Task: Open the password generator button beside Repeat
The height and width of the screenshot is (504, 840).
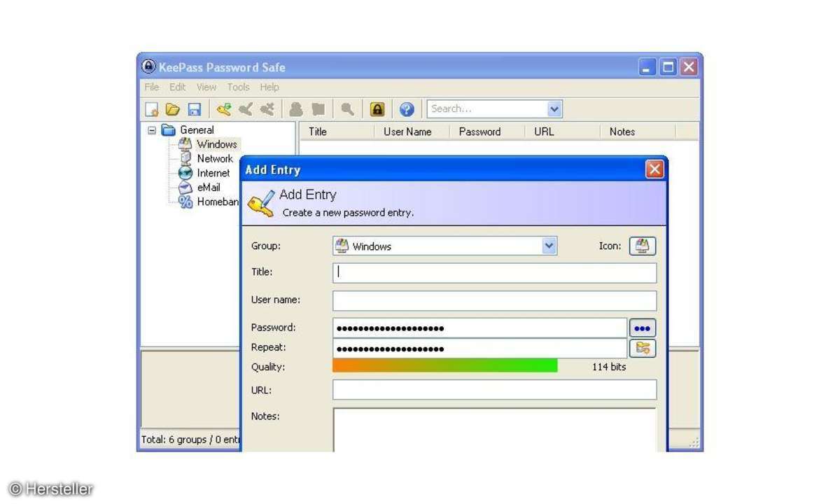Action: click(x=643, y=348)
